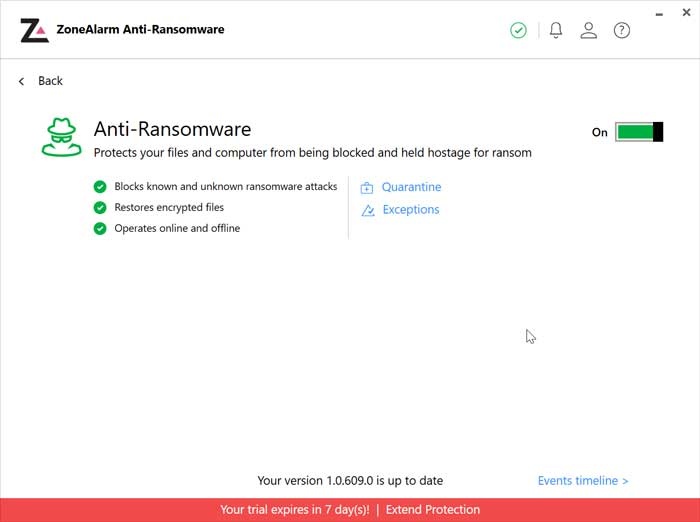Minimize the ZoneAlarm window
The height and width of the screenshot is (522, 700).
pyautogui.click(x=659, y=14)
